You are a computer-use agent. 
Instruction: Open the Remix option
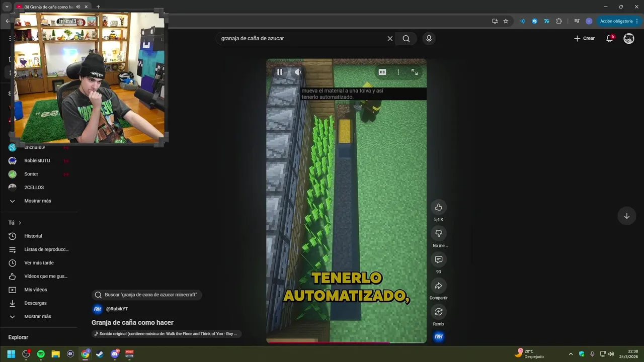[439, 312]
